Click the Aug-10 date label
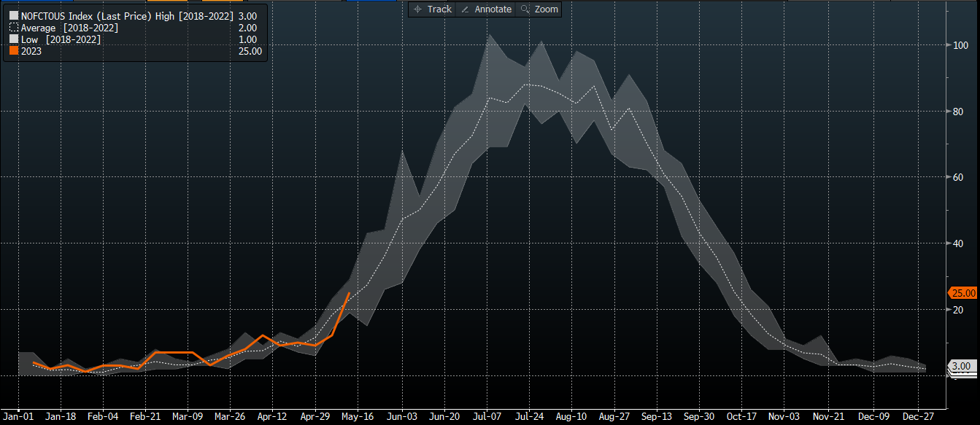Viewport: 980px width, 425px height. (x=572, y=416)
